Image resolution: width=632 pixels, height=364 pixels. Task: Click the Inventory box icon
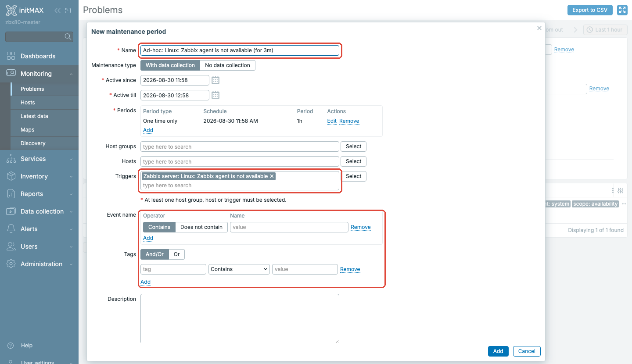click(x=11, y=176)
